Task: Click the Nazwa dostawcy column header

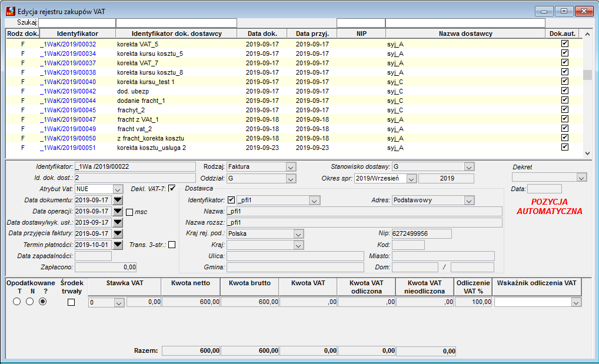Action: click(465, 34)
